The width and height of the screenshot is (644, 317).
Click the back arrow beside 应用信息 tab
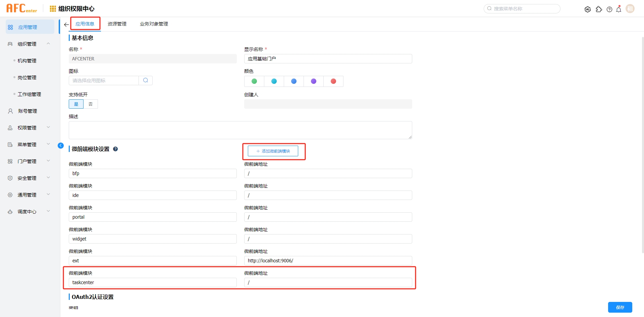coord(66,24)
